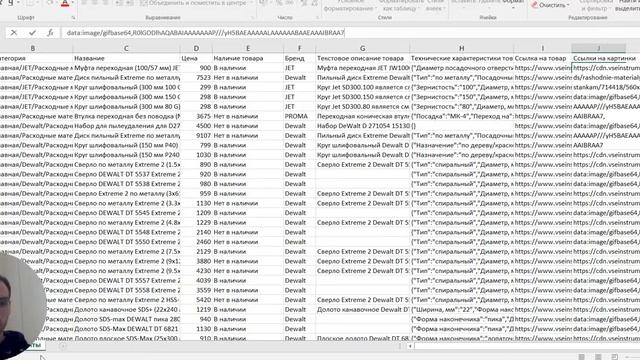The width and height of the screenshot is (640, 360).
Task: Click inside the formula bar text
Action: 205,33
